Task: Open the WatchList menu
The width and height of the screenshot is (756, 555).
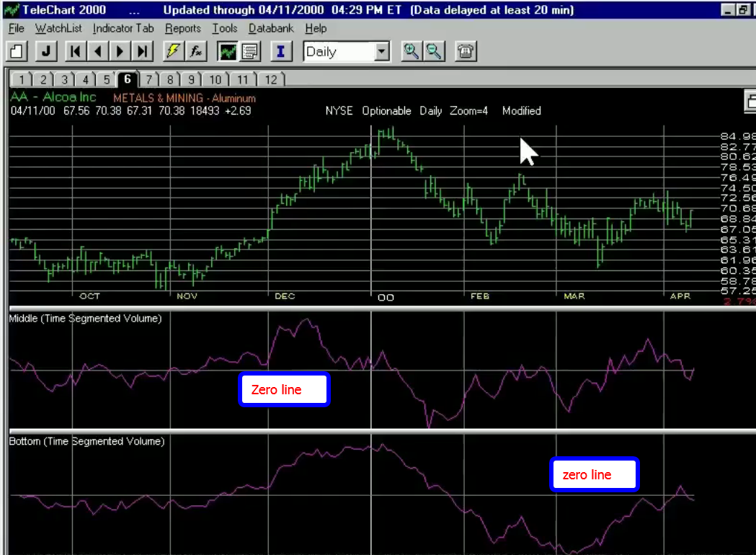Action: tap(58, 28)
